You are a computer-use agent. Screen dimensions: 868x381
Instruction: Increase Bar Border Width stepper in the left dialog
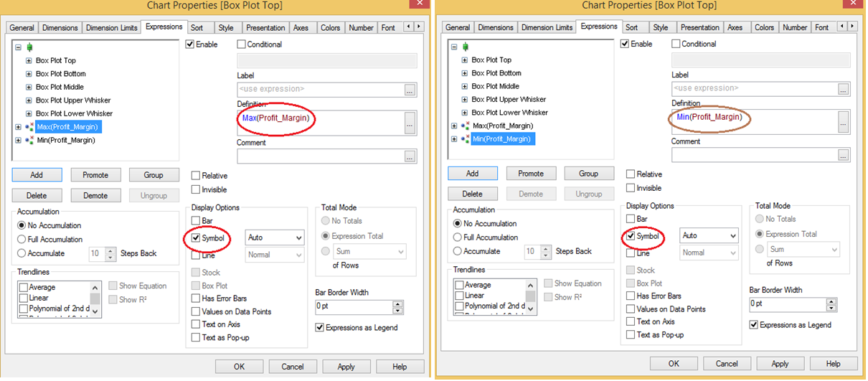398,303
